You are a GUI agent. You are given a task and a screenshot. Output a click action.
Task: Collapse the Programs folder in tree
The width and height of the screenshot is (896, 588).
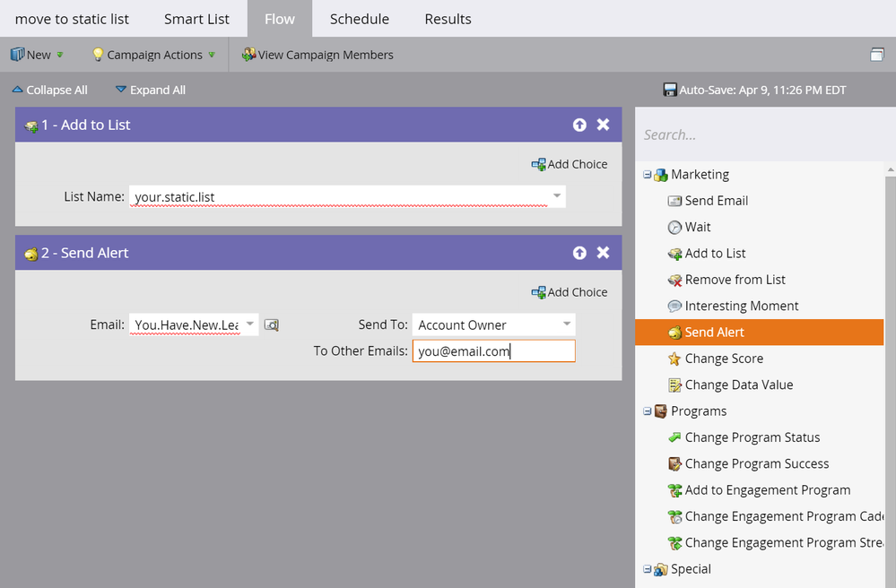[647, 411]
